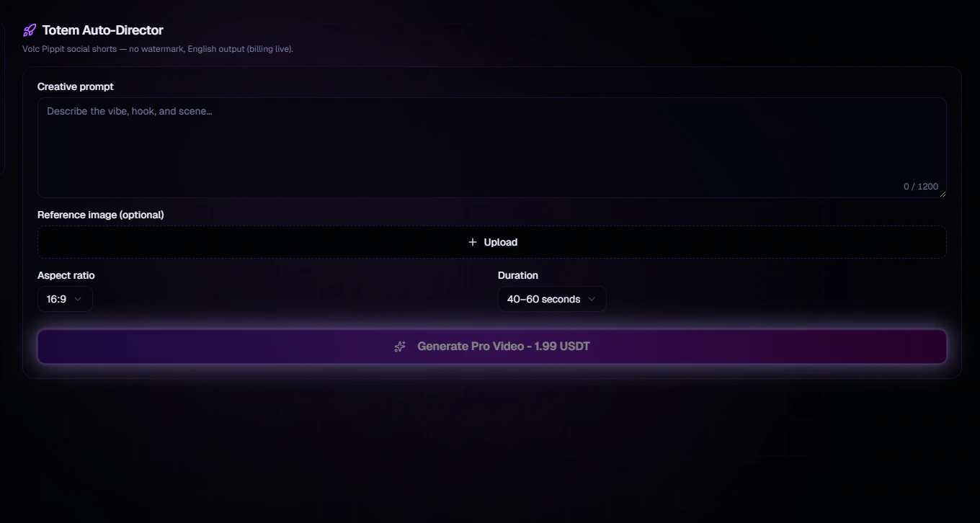This screenshot has height=523, width=980.
Task: Expand the chevron beside 40–60 seconds
Action: [x=592, y=299]
